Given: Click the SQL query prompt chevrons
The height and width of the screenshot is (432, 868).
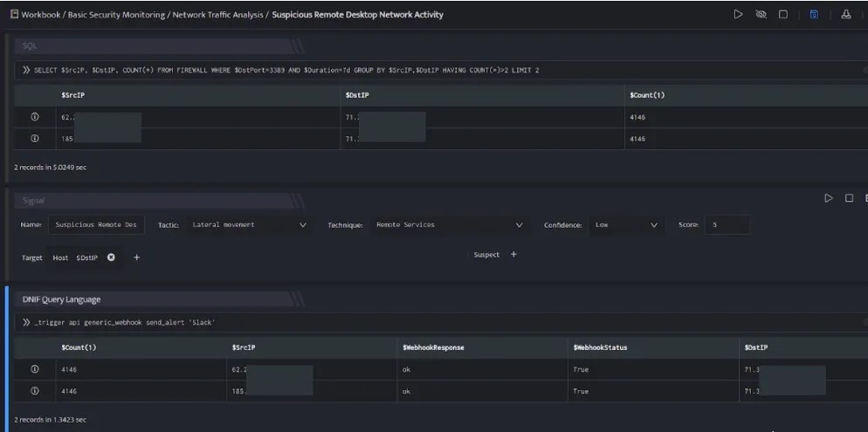Looking at the screenshot, I should point(26,70).
